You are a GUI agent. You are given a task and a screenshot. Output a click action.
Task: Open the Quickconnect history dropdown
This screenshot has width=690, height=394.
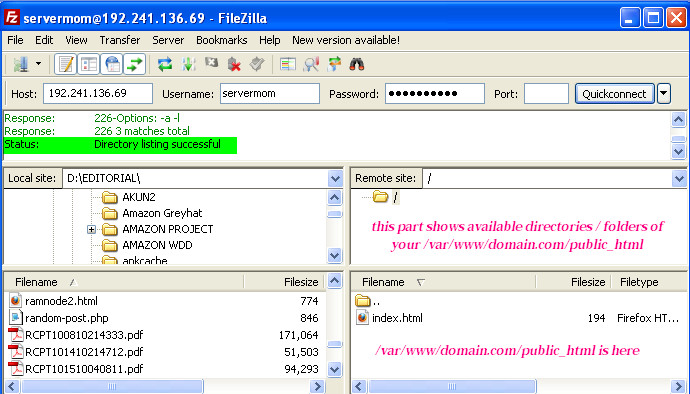click(664, 94)
